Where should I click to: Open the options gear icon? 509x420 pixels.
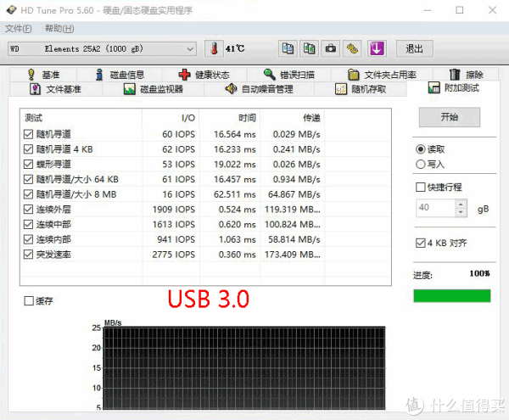click(352, 49)
